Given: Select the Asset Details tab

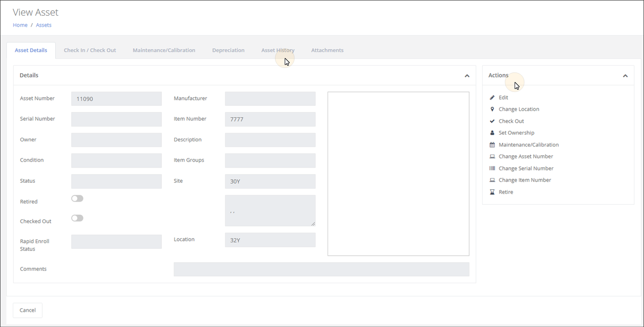Looking at the screenshot, I should pos(31,50).
